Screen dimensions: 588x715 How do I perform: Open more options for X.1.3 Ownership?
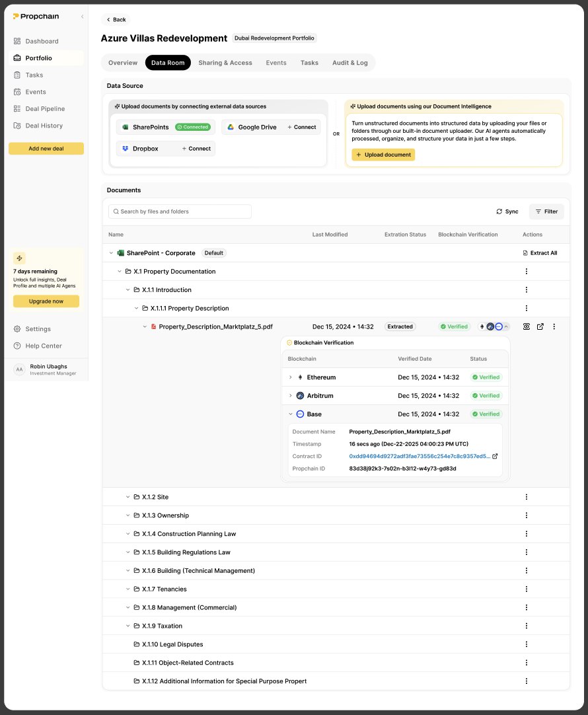527,515
